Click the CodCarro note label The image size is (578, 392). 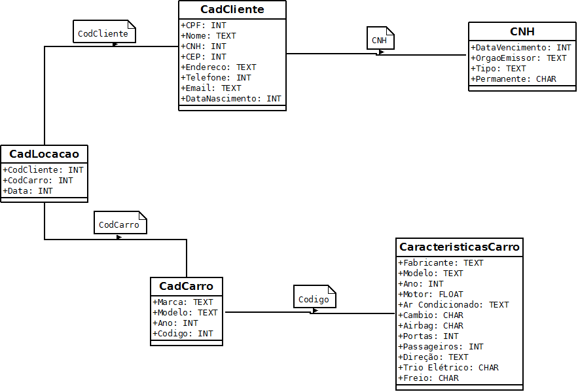(x=119, y=224)
